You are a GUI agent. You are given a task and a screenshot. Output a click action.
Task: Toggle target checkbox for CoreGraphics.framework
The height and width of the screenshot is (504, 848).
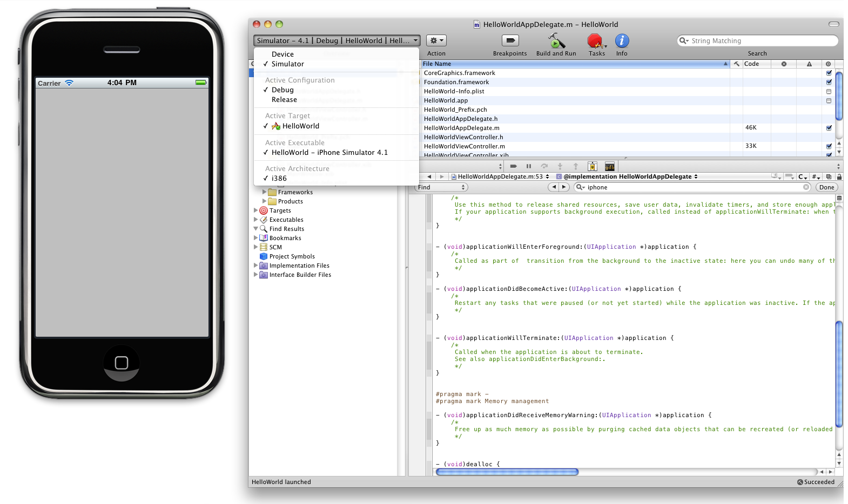tap(829, 73)
